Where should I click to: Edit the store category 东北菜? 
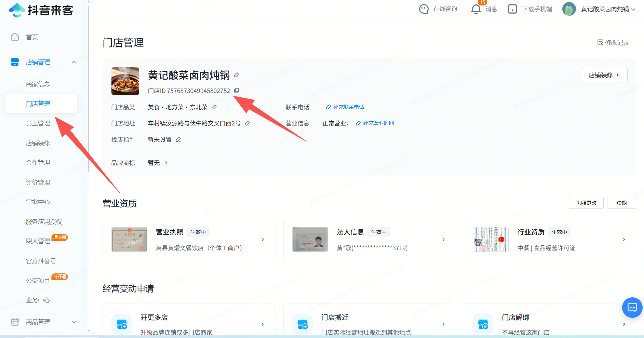click(x=214, y=107)
